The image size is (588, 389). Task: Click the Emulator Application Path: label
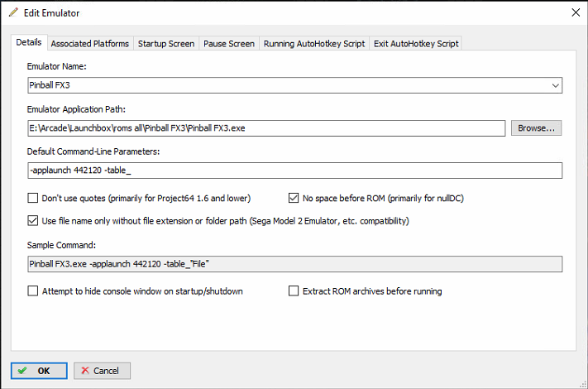76,109
